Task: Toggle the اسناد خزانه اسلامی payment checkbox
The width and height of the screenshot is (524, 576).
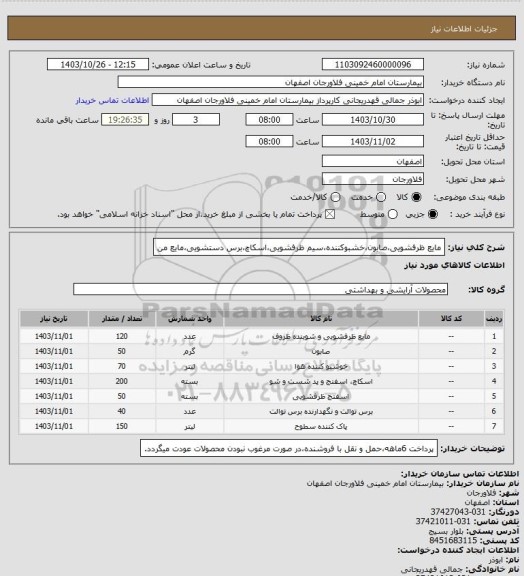Action: click(330, 214)
